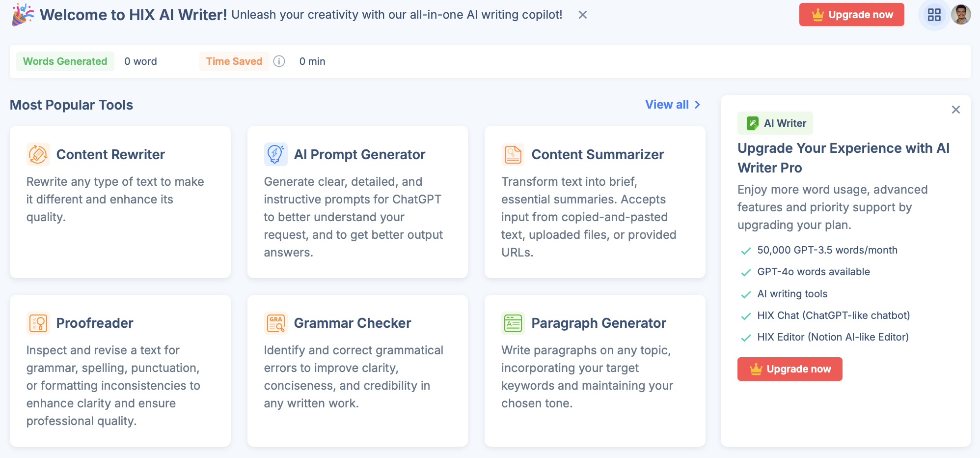Click the Paragraph Generator list icon
Viewport: 980px width, 458px height.
[512, 323]
